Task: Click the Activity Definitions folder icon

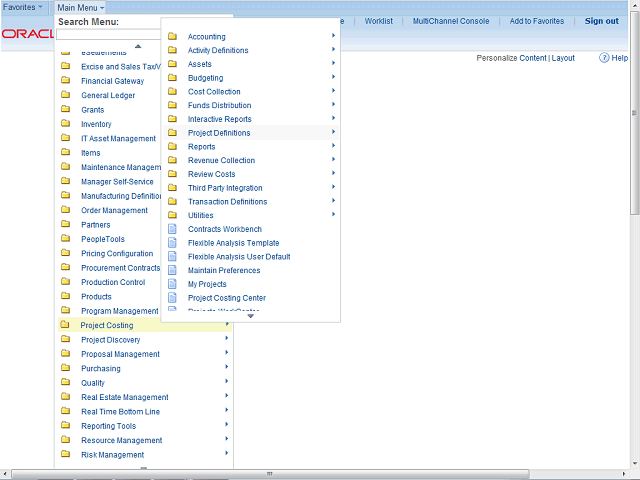Action: click(x=173, y=50)
